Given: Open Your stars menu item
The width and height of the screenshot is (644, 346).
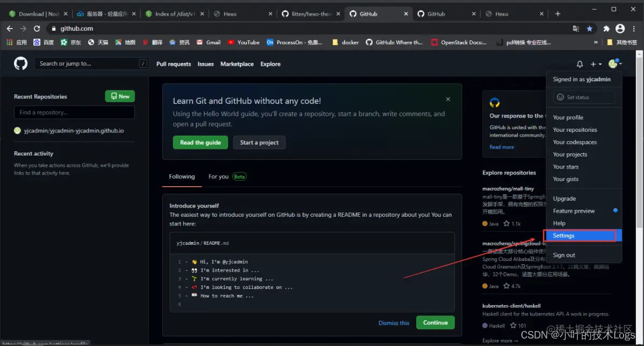Looking at the screenshot, I should (584, 167).
